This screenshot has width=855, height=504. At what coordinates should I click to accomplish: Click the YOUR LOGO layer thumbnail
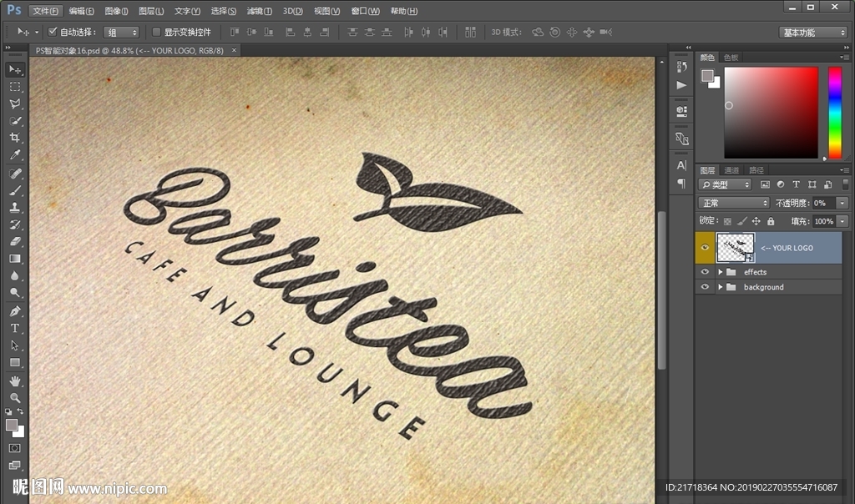pyautogui.click(x=736, y=248)
